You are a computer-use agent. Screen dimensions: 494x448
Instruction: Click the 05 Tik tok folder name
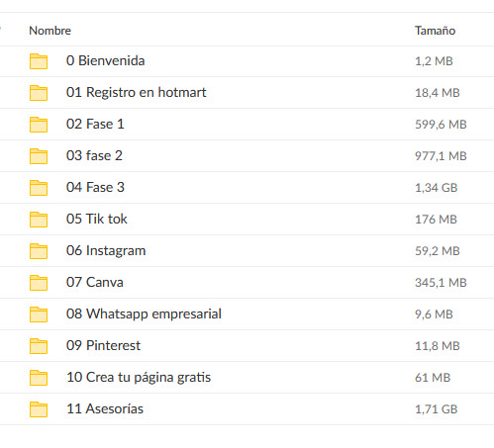(x=96, y=219)
